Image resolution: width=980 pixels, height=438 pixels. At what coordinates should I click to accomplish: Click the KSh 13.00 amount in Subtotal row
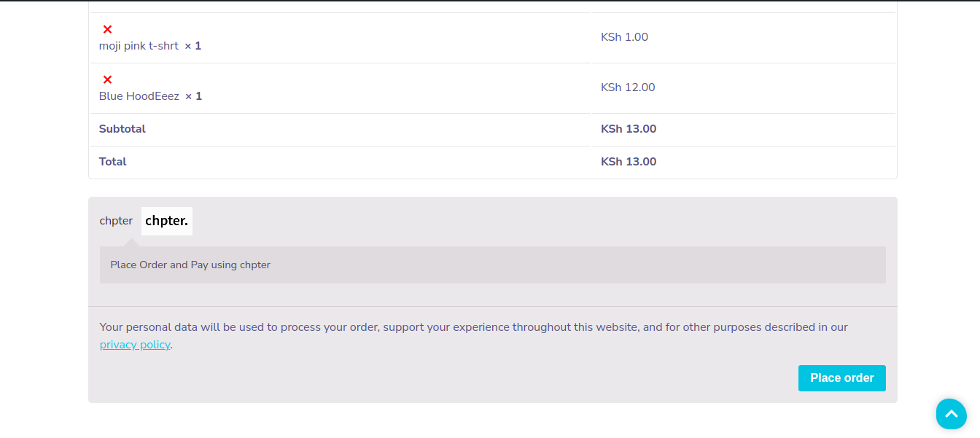(629, 129)
